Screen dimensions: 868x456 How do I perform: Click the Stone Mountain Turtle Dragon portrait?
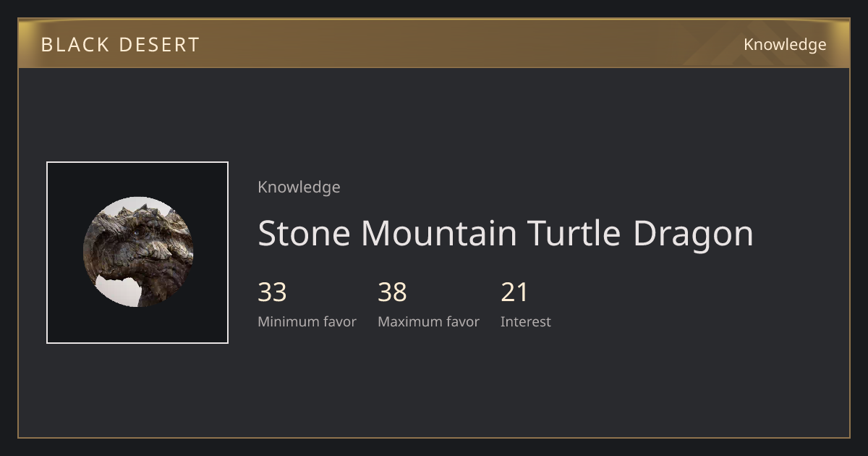coord(137,252)
